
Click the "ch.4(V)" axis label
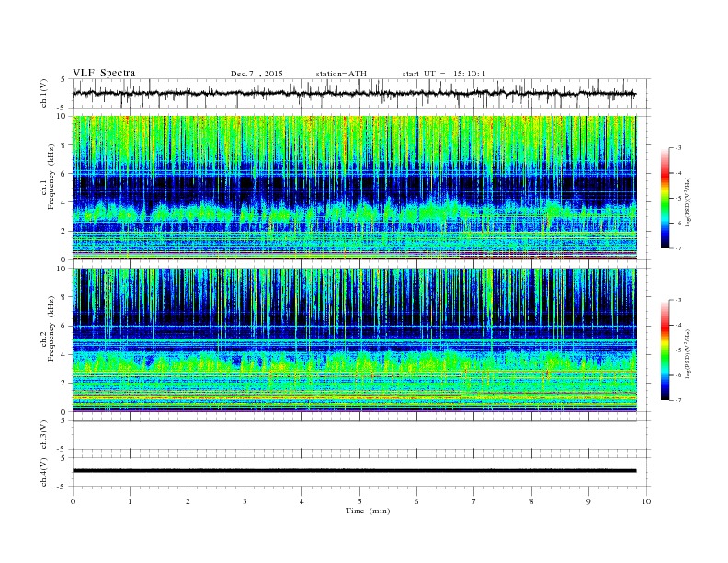44,472
